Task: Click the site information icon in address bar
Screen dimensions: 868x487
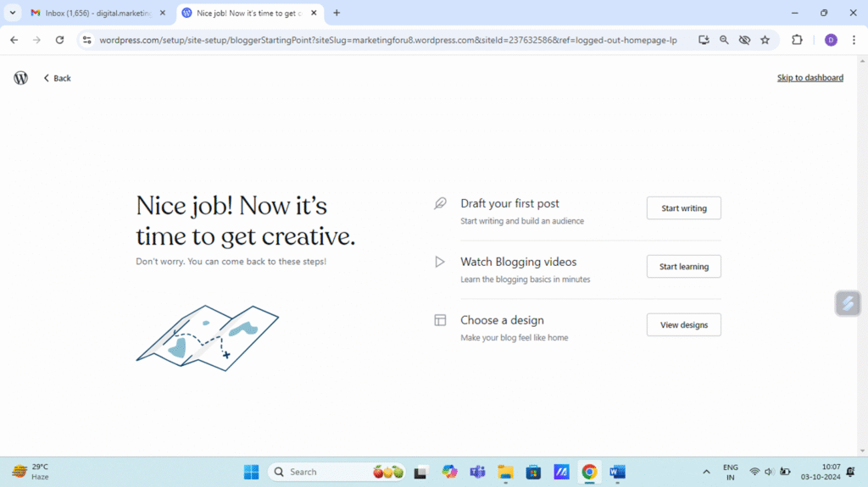Action: coord(86,40)
